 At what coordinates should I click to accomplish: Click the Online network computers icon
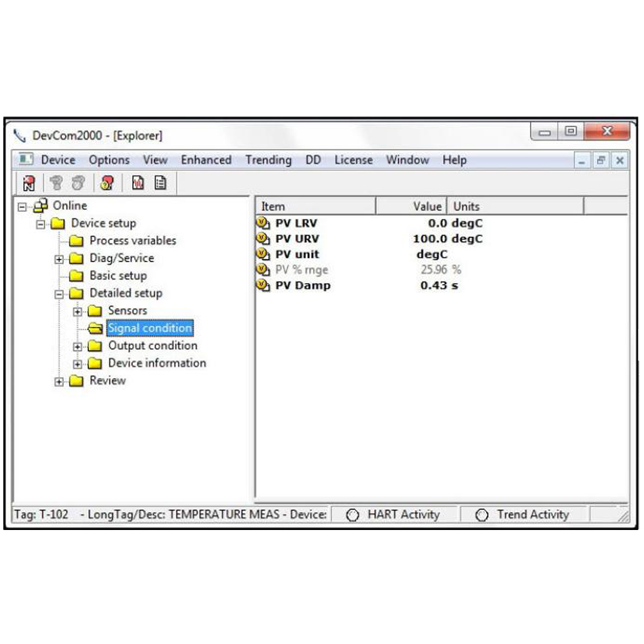point(40,205)
